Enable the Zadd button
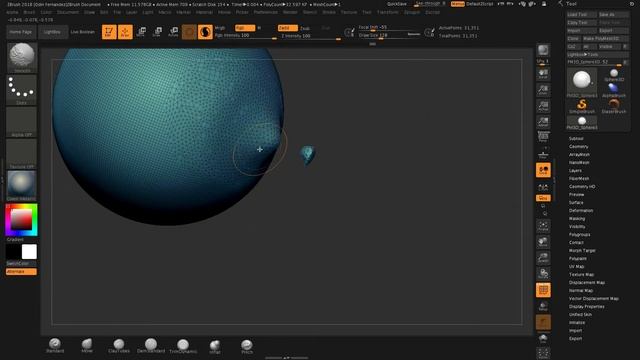640x360 pixels. [x=287, y=28]
